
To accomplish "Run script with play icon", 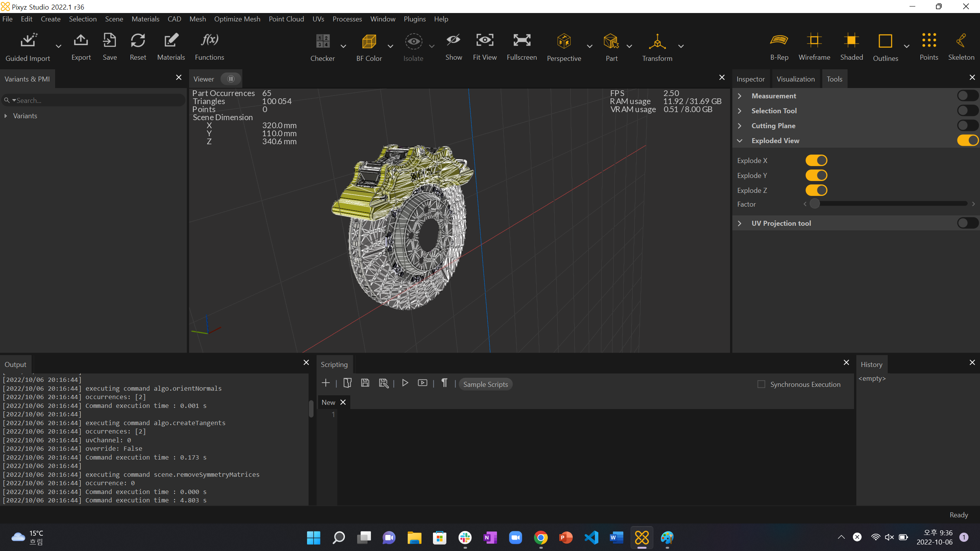I will tap(405, 383).
